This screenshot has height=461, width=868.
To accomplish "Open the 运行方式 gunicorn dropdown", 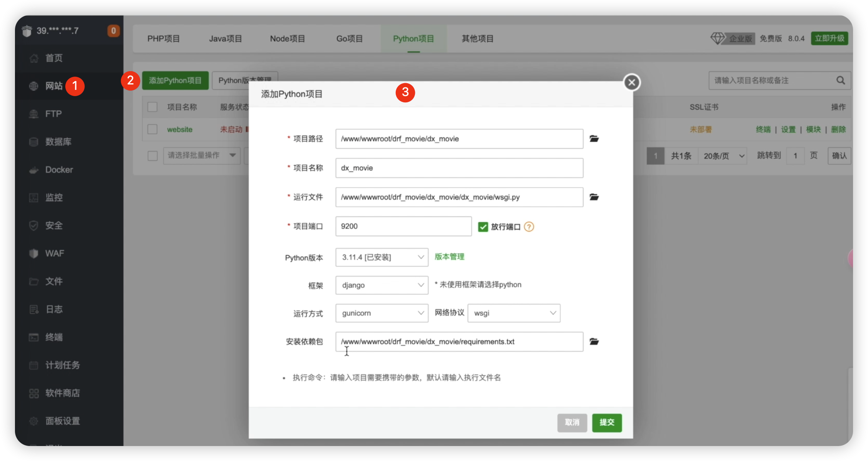I will pos(382,313).
